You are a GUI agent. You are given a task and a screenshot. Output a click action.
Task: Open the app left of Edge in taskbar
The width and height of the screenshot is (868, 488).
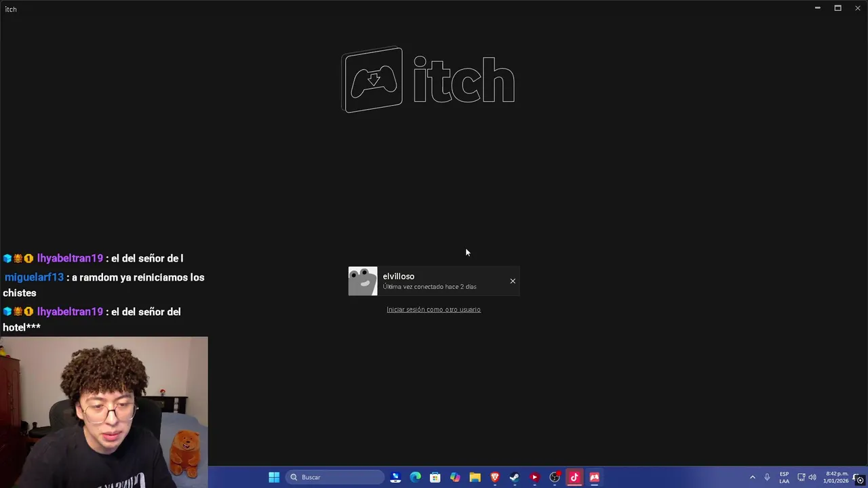[x=396, y=477]
